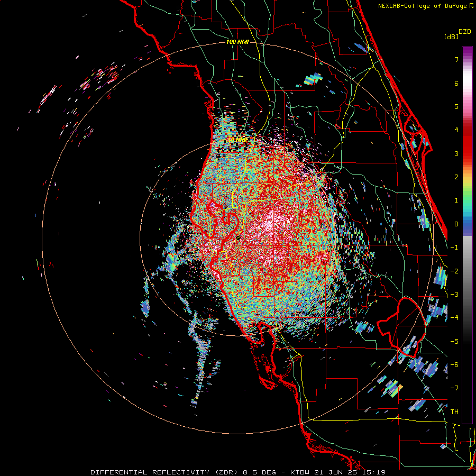Click the color scale value 0
This screenshot has height=476, width=476.
pos(456,224)
